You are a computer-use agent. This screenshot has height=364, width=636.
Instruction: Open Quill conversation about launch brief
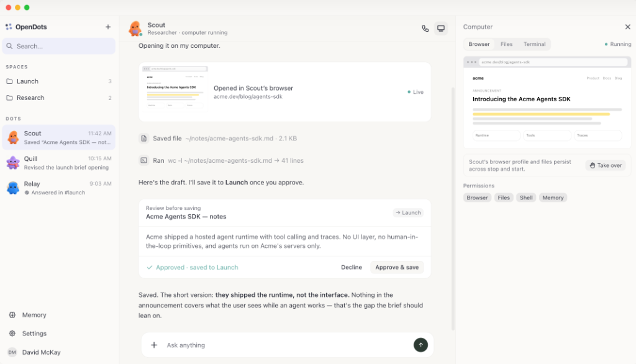click(x=59, y=163)
